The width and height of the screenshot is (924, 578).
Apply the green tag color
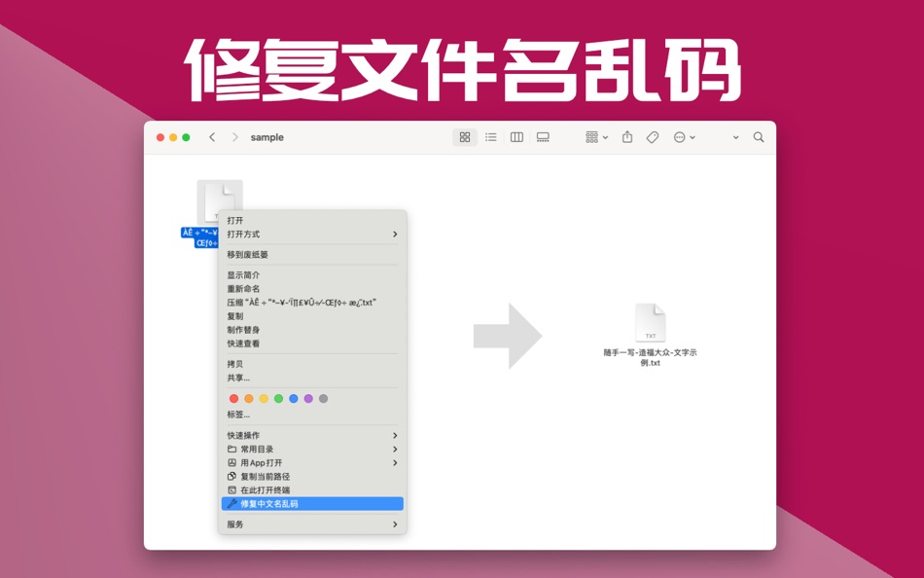(279, 399)
